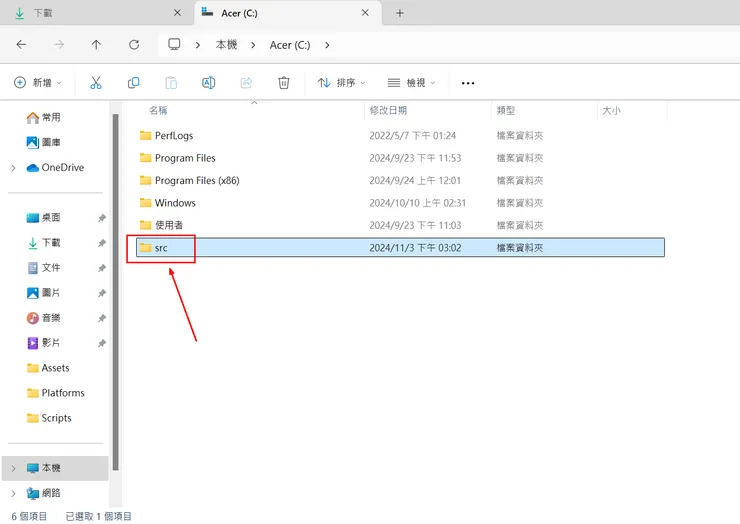Select the 使用者 folder

tap(400, 225)
